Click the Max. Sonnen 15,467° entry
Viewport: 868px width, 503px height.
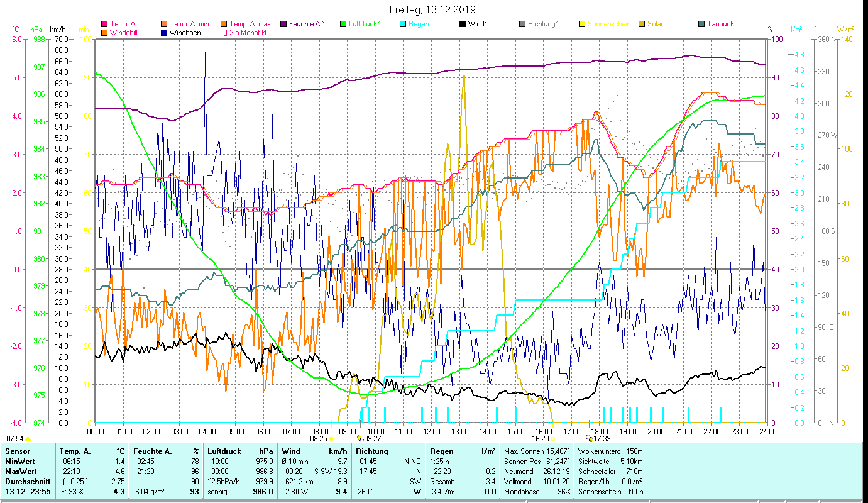(537, 451)
